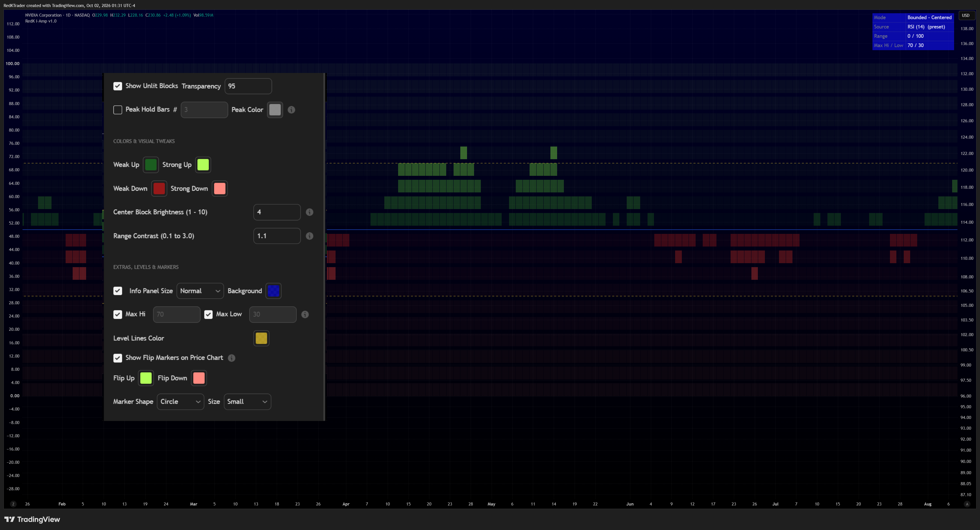Click the Center Block Brightness input field
The height and width of the screenshot is (530, 980).
[277, 212]
